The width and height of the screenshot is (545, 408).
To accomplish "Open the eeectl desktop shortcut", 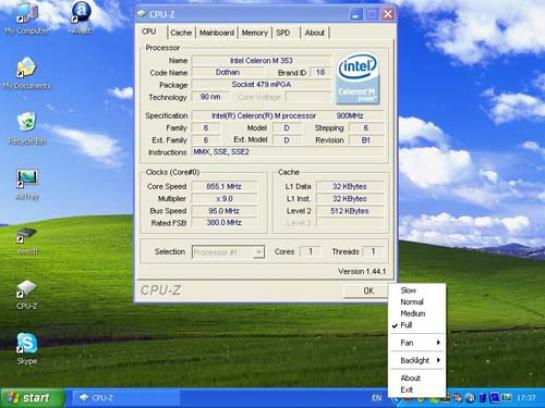I will click(27, 240).
